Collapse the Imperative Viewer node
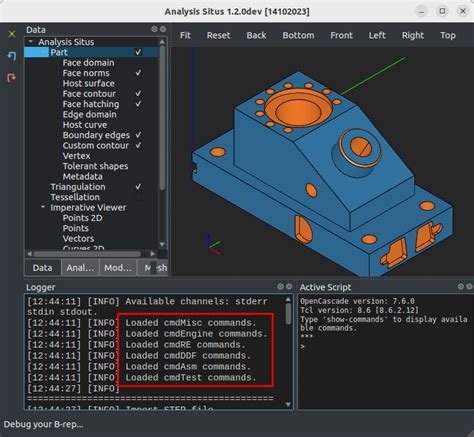474x437 pixels. pos(43,207)
